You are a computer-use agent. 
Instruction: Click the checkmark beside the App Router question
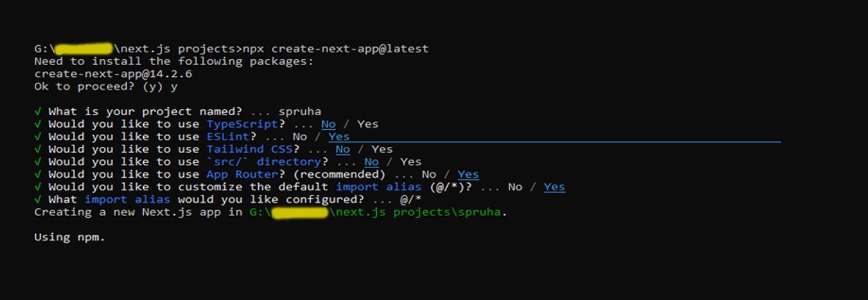(x=38, y=174)
